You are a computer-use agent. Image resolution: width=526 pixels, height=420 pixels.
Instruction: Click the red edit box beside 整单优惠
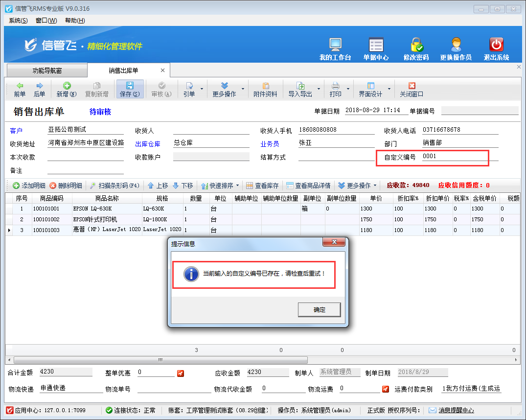(x=181, y=374)
